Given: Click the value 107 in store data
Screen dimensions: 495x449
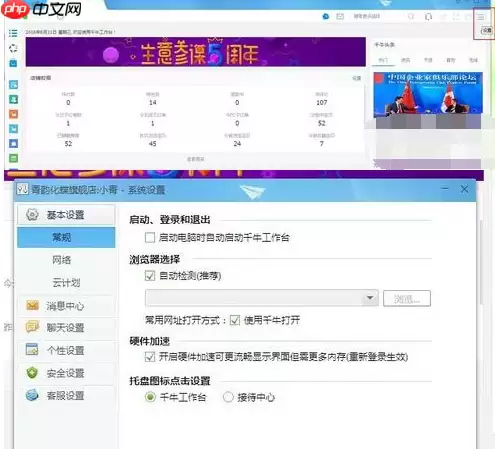Looking at the screenshot, I should tap(322, 103).
